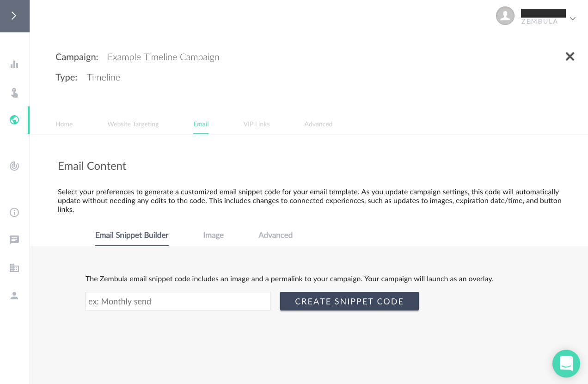Close the campaign panel with X

click(570, 56)
